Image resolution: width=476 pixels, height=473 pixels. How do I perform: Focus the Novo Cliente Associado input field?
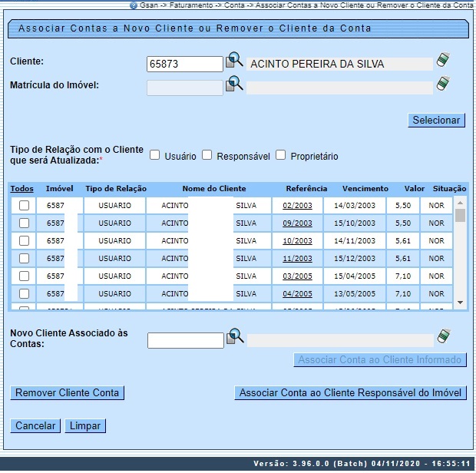[184, 340]
